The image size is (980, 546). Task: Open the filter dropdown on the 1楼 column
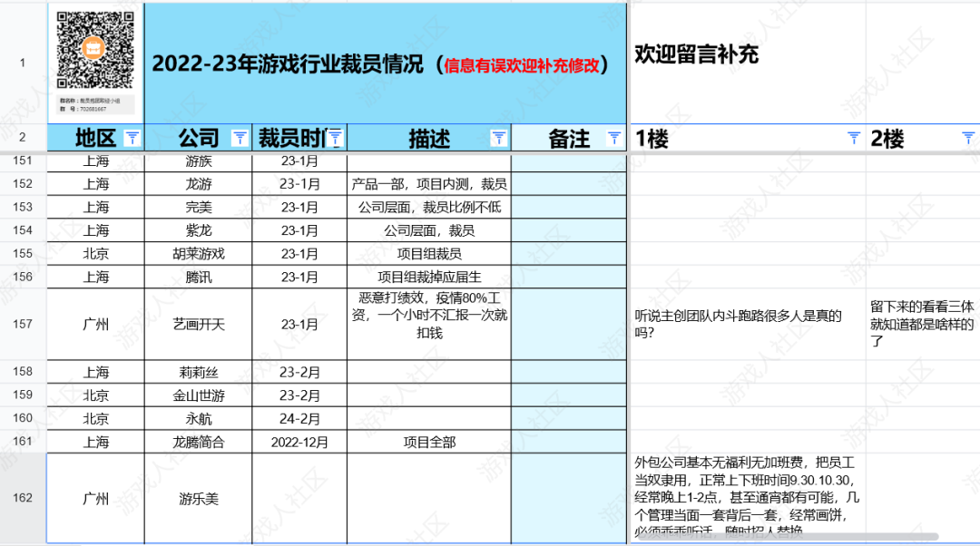pos(853,138)
